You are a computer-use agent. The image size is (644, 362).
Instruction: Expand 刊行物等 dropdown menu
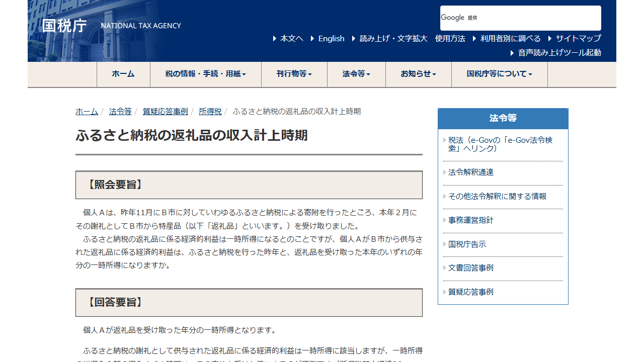click(294, 74)
